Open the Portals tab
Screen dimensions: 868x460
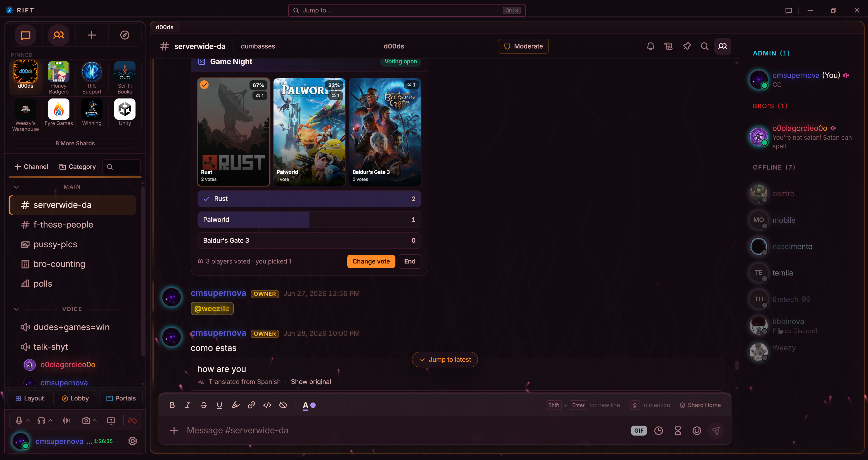(x=121, y=398)
